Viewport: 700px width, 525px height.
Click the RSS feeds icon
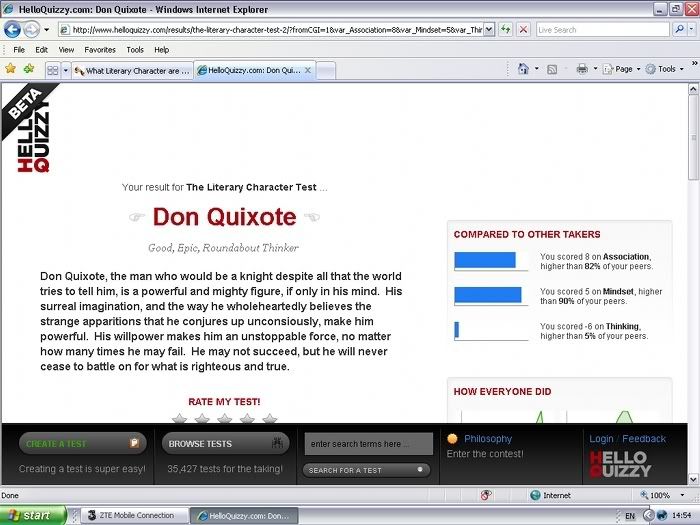tap(552, 69)
